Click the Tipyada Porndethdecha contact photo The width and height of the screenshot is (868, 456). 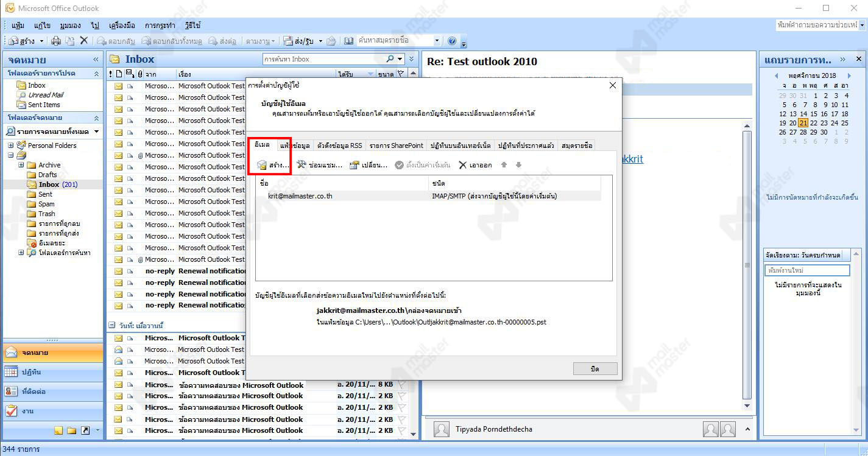click(x=442, y=429)
